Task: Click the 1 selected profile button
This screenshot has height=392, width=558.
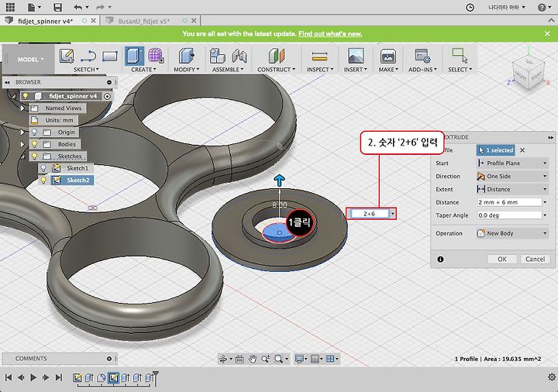Action: pyautogui.click(x=496, y=150)
